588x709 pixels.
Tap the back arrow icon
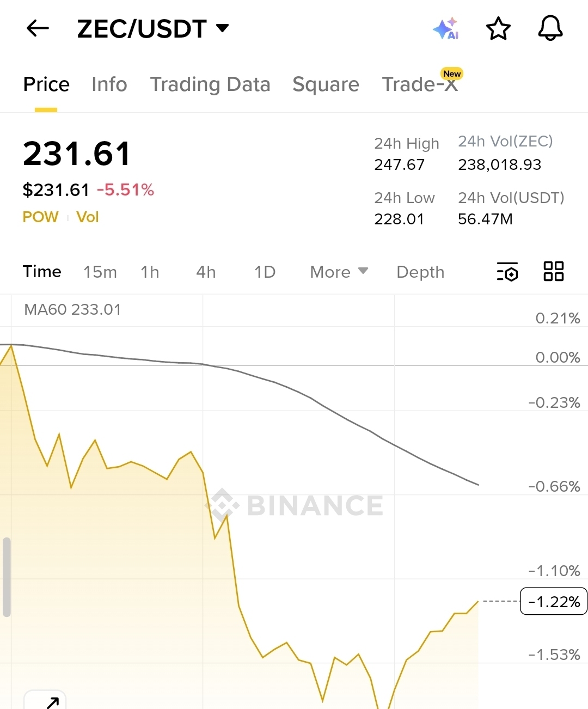[x=38, y=28]
